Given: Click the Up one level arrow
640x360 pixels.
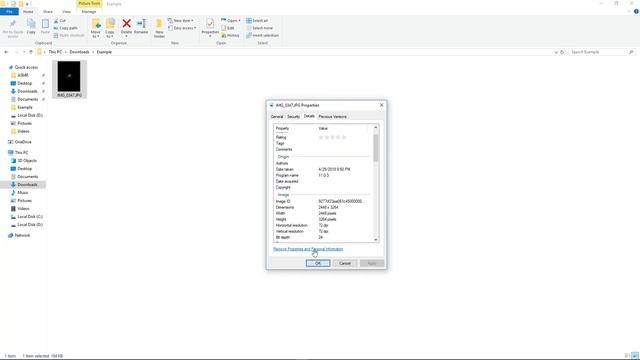Looking at the screenshot, I should coord(31,52).
